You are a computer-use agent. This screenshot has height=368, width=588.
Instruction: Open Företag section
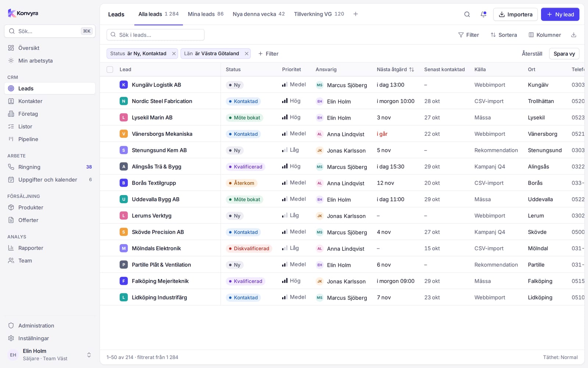[x=50, y=114]
